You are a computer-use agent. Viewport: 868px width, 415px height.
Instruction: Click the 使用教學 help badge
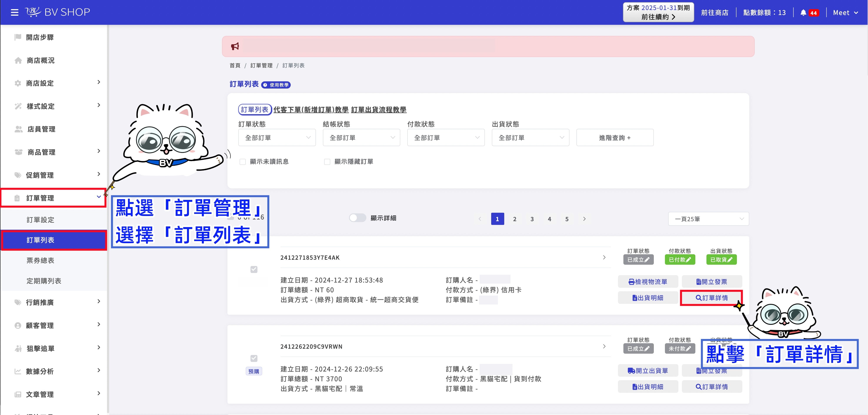pos(276,85)
